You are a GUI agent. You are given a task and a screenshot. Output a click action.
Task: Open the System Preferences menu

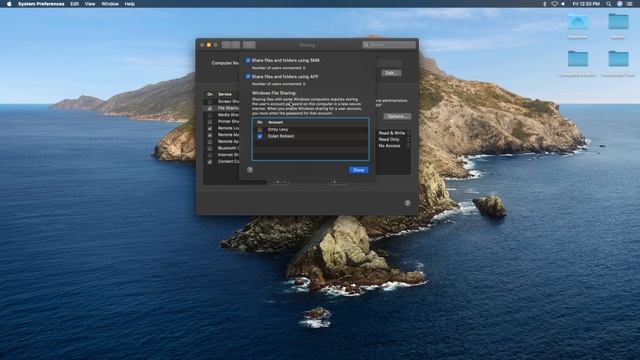[41, 4]
